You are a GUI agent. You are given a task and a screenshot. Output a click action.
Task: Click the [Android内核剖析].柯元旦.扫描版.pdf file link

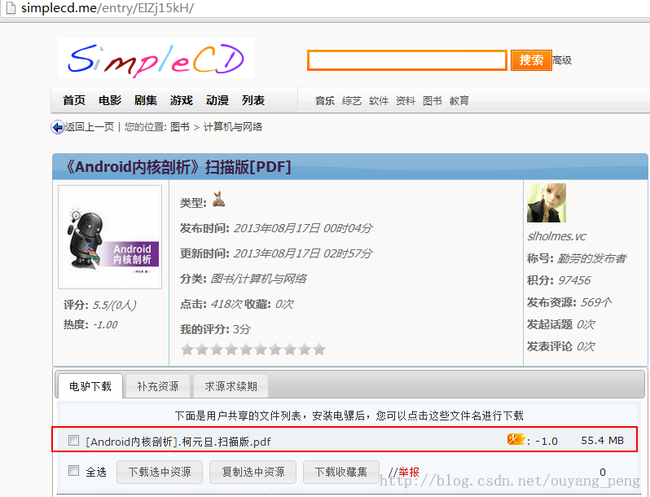[178, 441]
